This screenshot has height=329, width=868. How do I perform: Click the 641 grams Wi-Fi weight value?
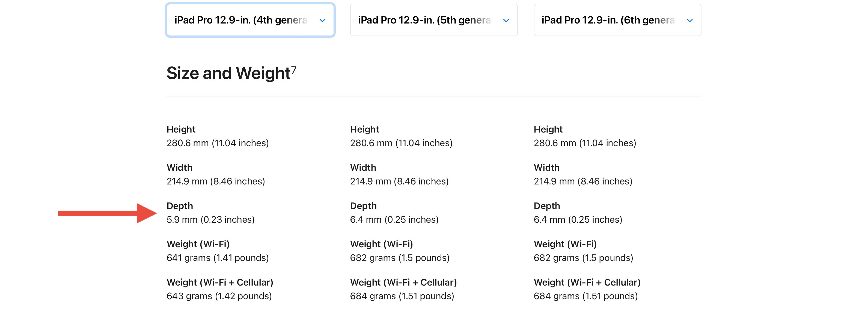click(218, 258)
